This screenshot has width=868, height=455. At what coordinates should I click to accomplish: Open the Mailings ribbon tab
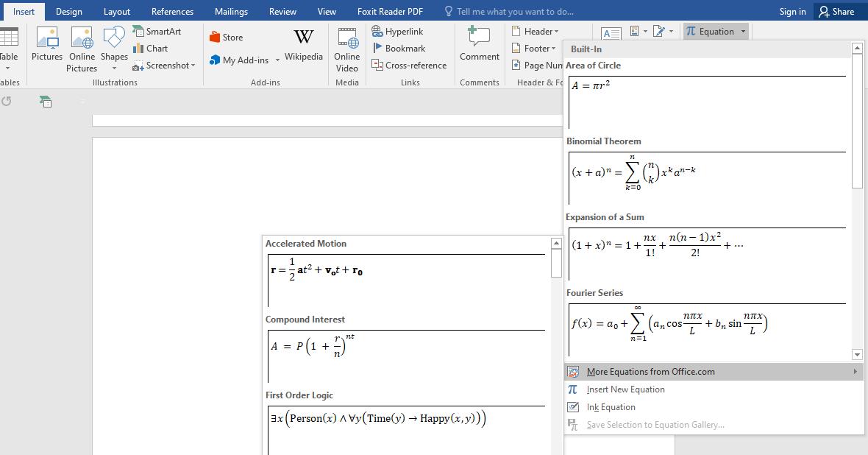click(231, 11)
